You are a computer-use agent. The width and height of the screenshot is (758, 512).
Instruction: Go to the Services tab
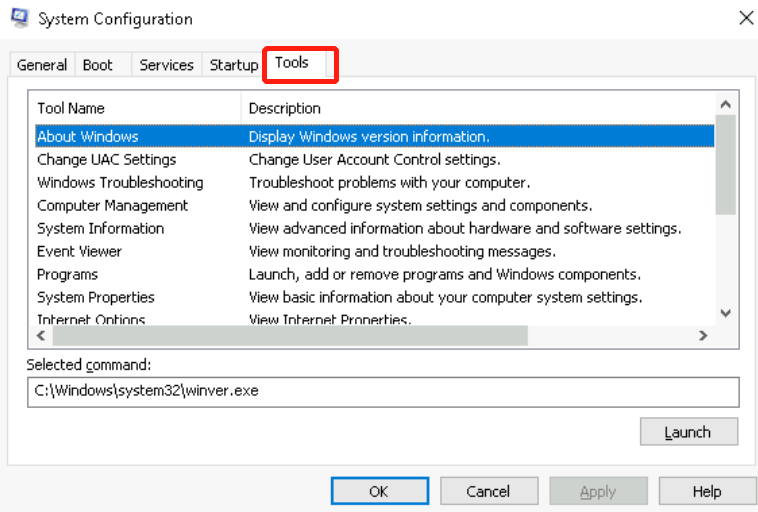(x=166, y=65)
